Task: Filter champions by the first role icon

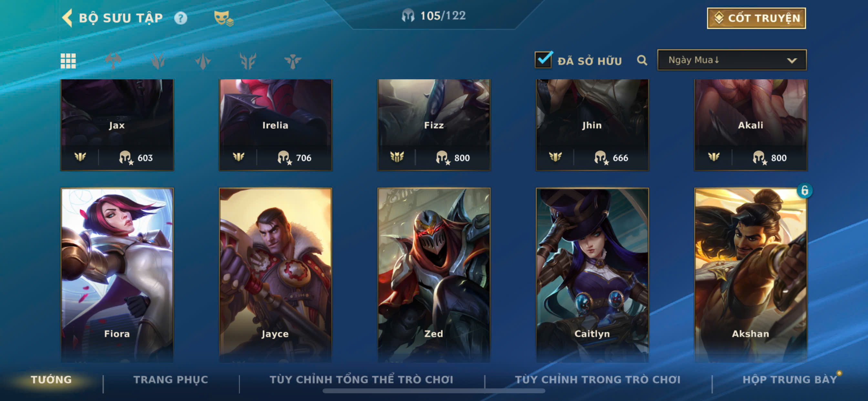Action: [113, 61]
